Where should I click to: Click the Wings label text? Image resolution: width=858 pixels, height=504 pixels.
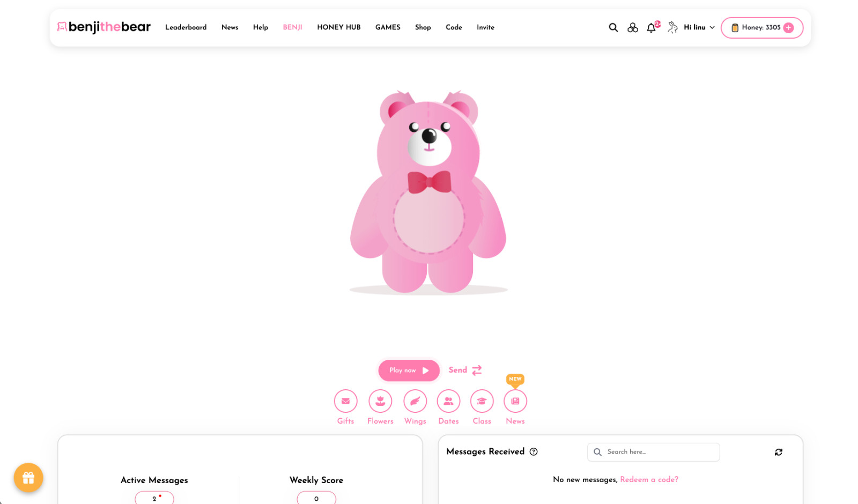(415, 421)
